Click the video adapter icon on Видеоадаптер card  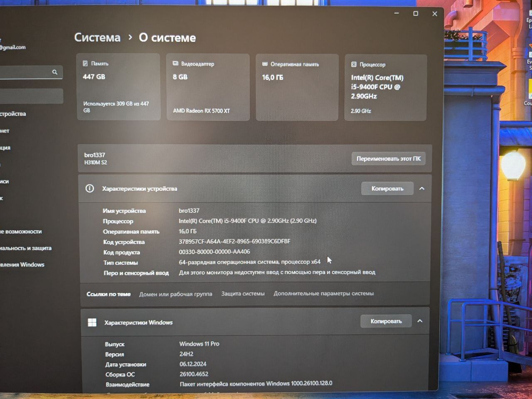(175, 64)
